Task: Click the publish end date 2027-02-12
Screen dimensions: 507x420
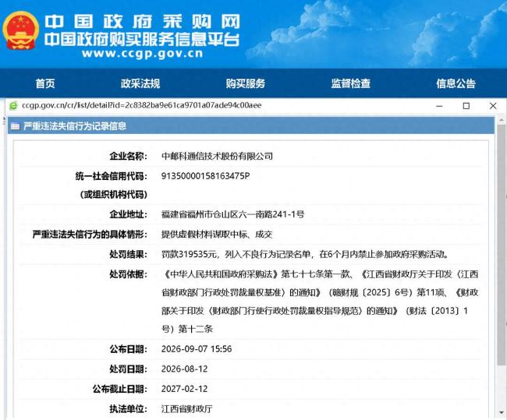Action: [184, 389]
